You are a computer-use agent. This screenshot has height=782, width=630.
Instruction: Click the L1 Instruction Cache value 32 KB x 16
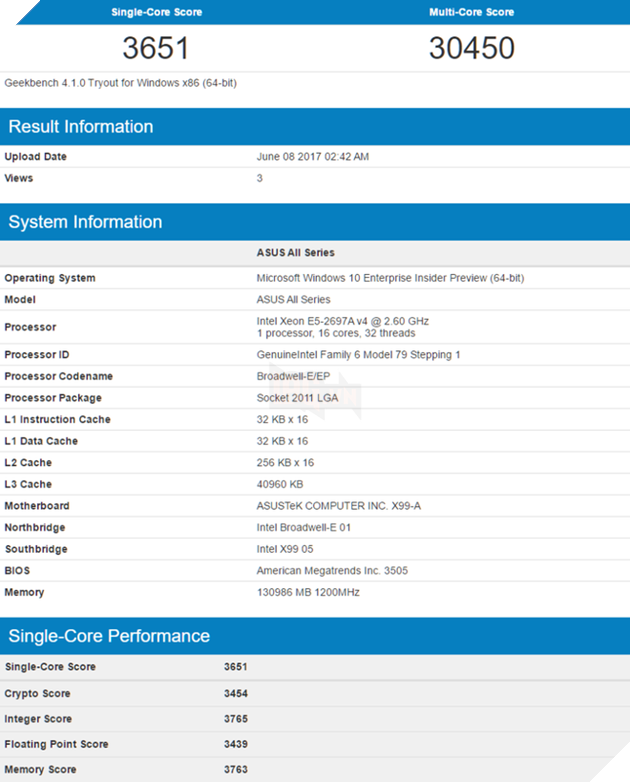(282, 419)
